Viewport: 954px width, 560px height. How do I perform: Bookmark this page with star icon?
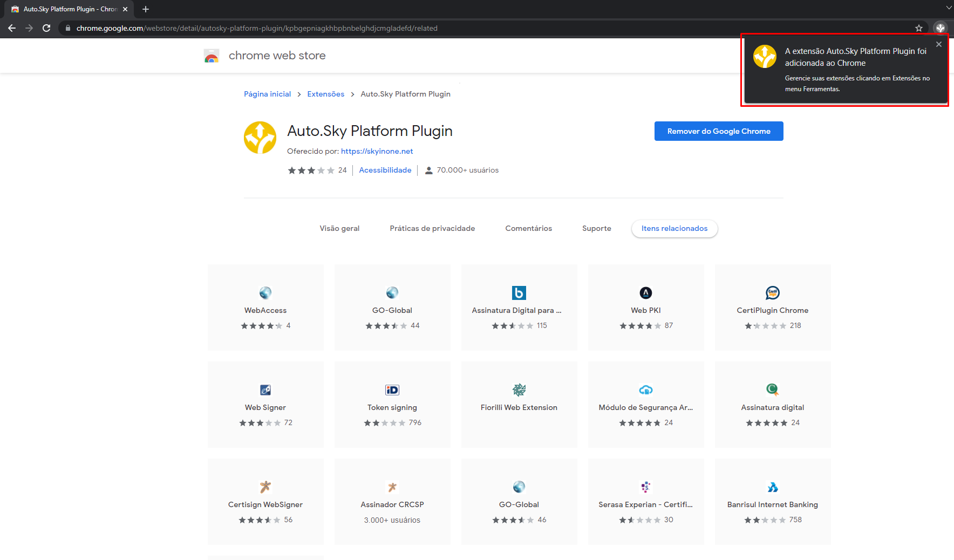[x=919, y=28]
